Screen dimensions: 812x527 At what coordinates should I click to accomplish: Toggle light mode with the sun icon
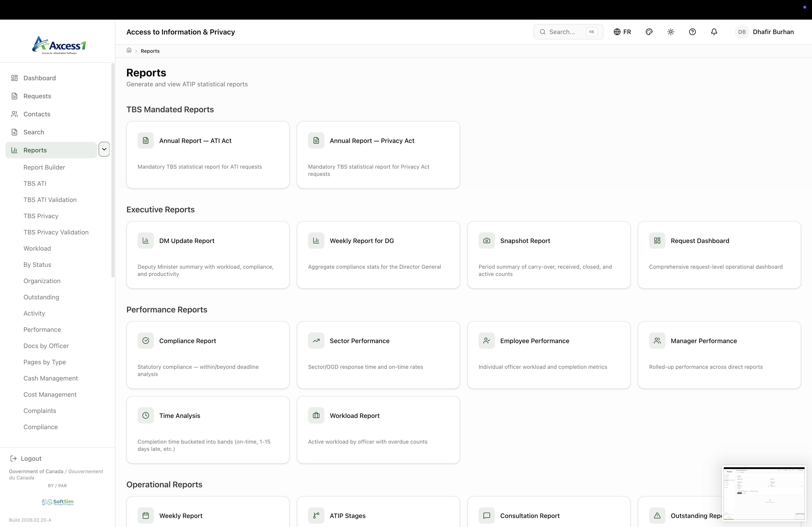670,32
